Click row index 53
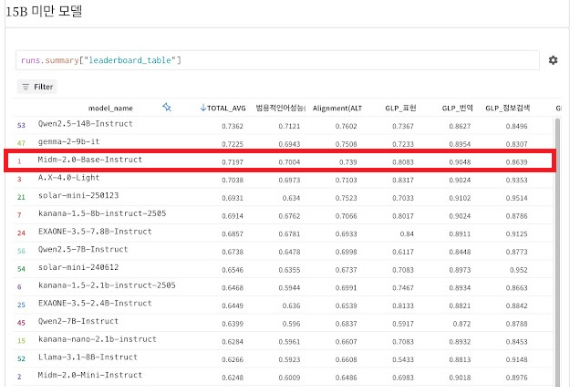 pyautogui.click(x=21, y=125)
